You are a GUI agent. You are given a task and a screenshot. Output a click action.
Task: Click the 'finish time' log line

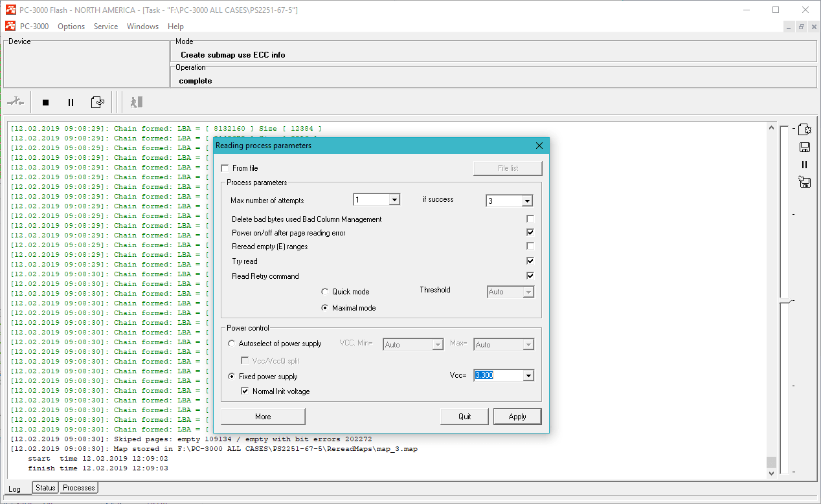[x=98, y=468]
